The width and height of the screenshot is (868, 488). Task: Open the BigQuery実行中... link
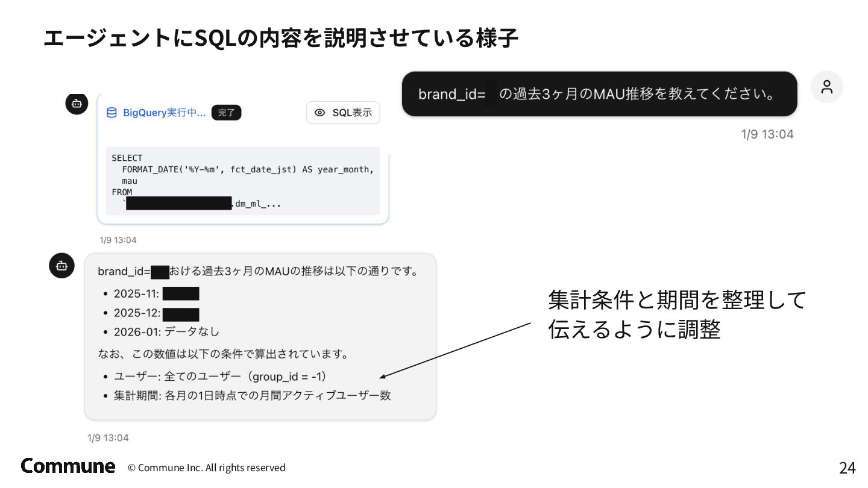point(164,113)
